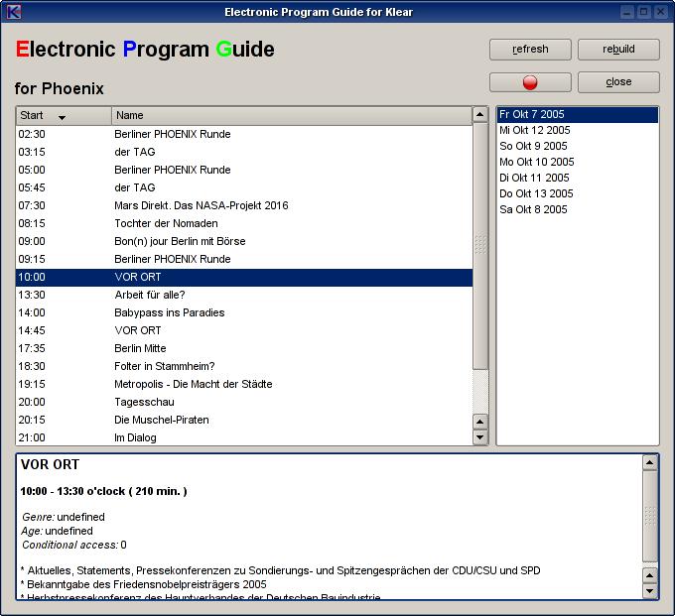
Task: Click program list scrollbar top up arrow
Action: pos(480,115)
